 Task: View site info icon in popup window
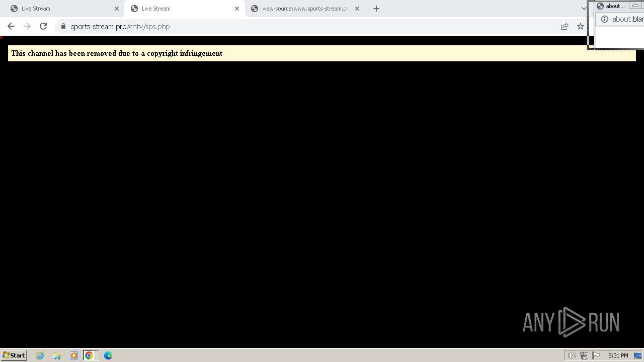[x=605, y=19]
